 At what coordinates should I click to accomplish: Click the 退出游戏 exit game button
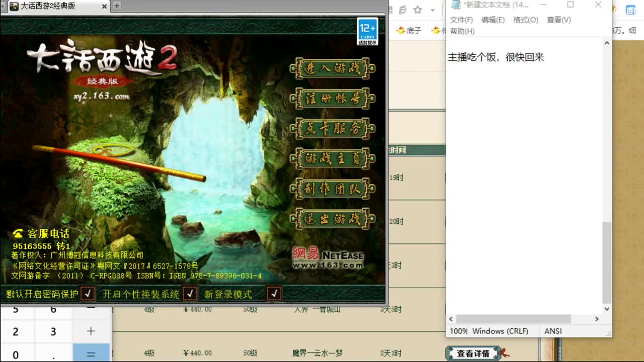[x=333, y=219]
